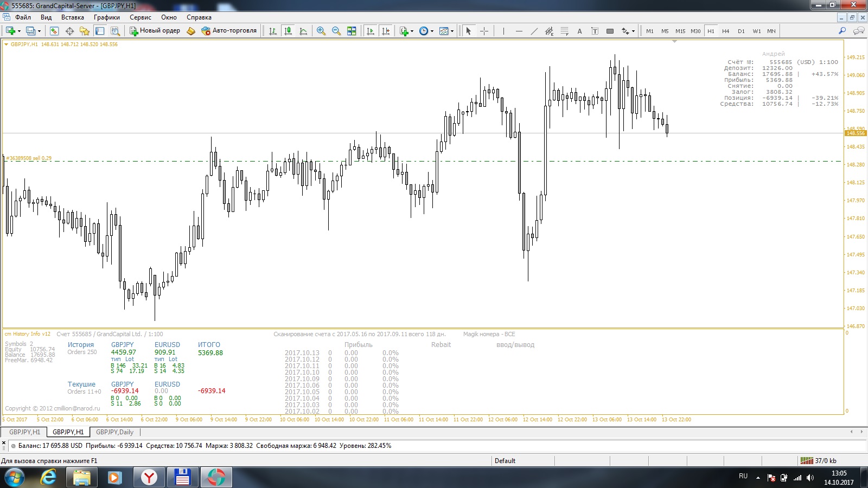Expand the new chart dropdown arrow

point(19,31)
